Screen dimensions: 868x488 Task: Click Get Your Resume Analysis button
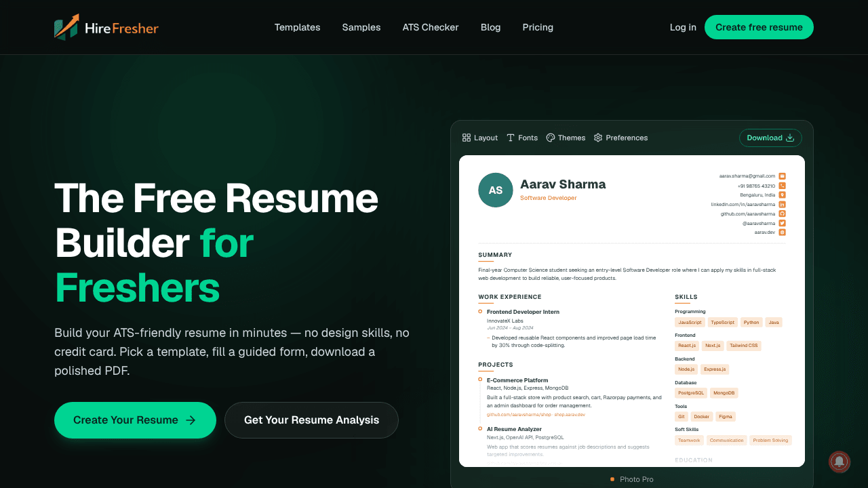tap(311, 420)
